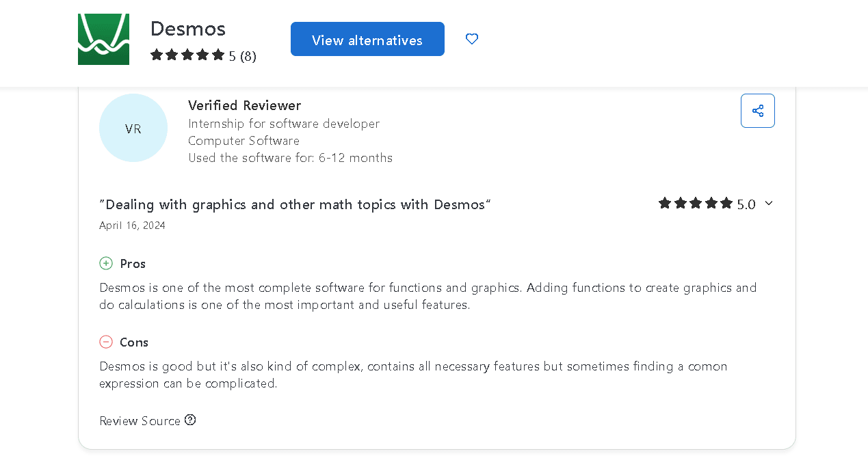This screenshot has width=868, height=460.
Task: Click the green Pros plus icon
Action: coord(106,263)
